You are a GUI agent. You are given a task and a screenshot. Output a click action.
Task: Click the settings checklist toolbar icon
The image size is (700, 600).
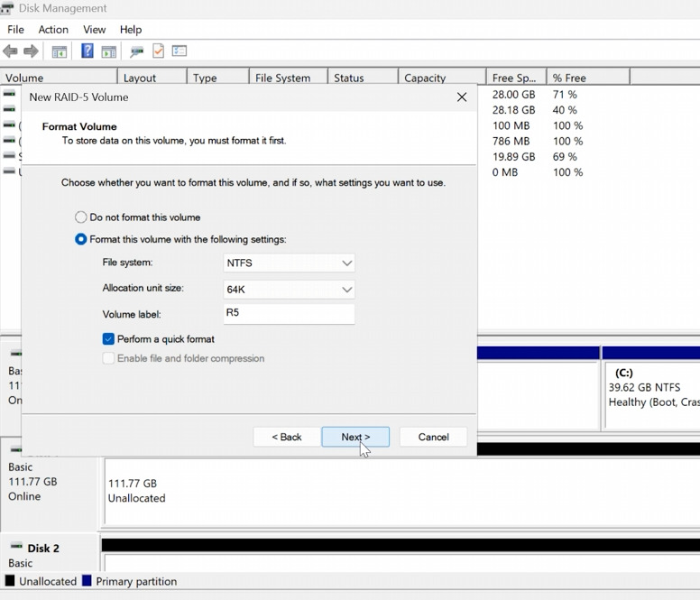(x=180, y=51)
